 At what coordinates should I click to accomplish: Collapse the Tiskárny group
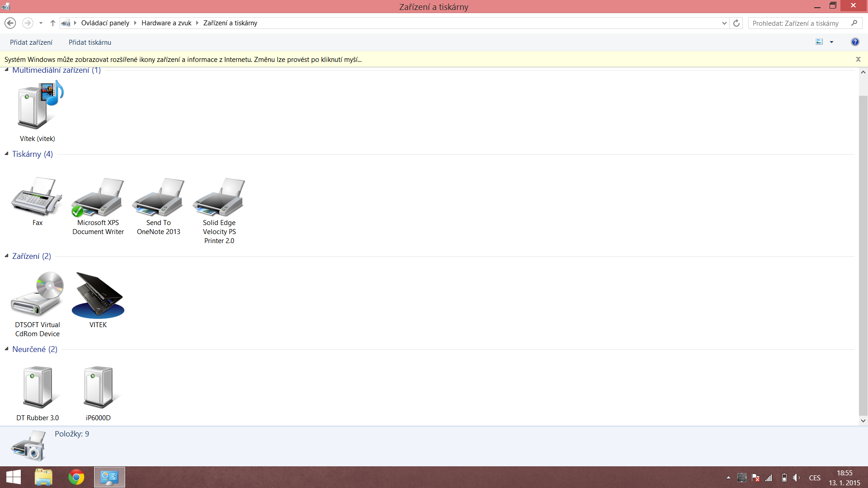pyautogui.click(x=7, y=154)
